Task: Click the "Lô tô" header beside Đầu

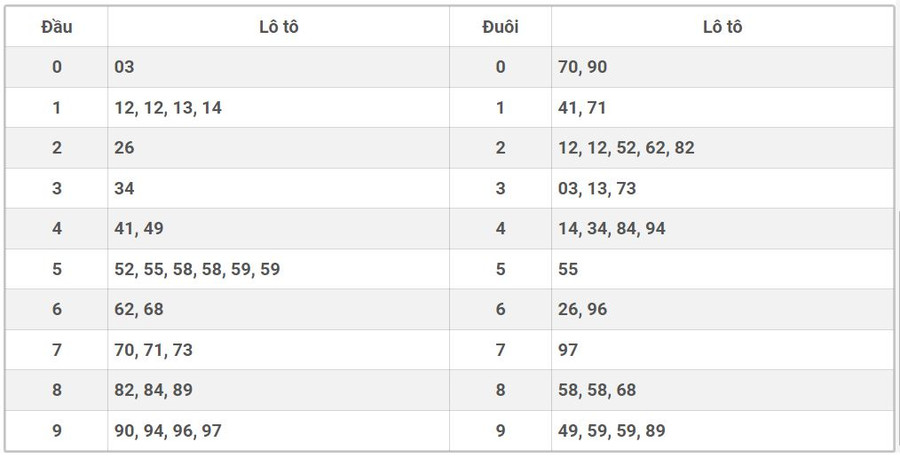Action: click(278, 27)
